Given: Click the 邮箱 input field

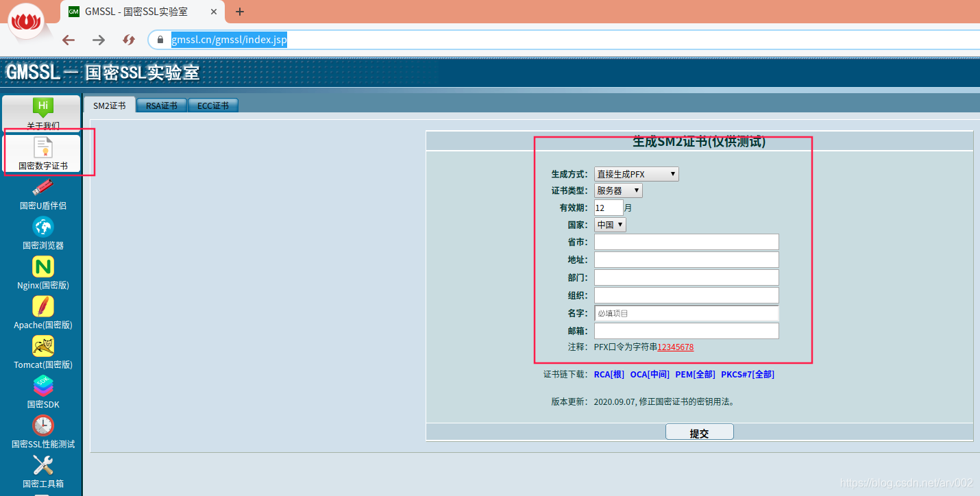Looking at the screenshot, I should point(687,331).
